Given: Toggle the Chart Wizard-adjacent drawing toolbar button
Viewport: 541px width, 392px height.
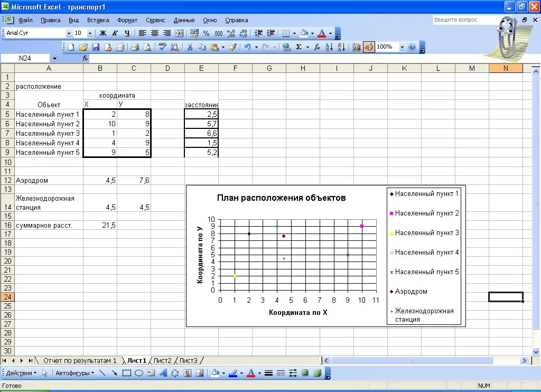Looking at the screenshot, I should [368, 47].
